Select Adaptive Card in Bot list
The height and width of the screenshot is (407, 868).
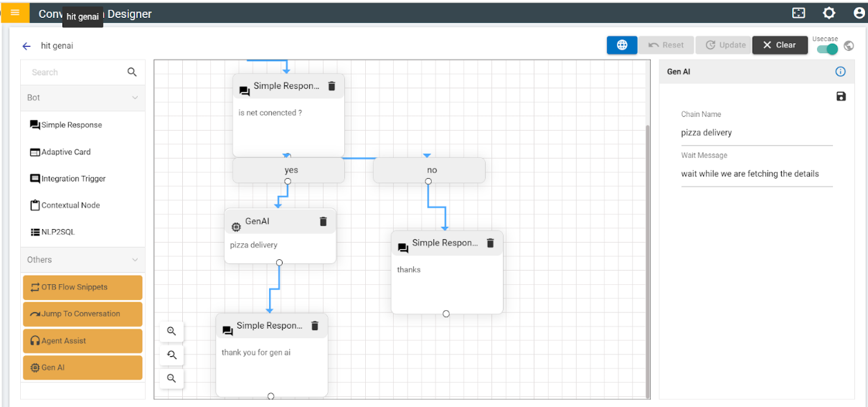tap(60, 152)
